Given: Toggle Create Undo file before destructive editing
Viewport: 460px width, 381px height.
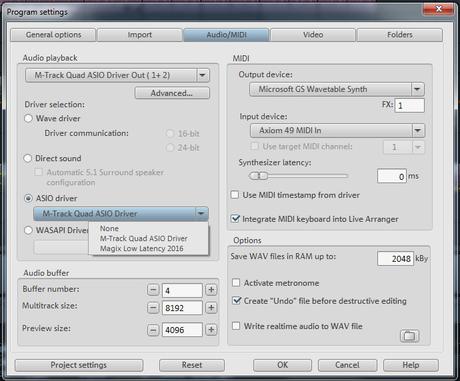Looking at the screenshot, I should point(237,301).
